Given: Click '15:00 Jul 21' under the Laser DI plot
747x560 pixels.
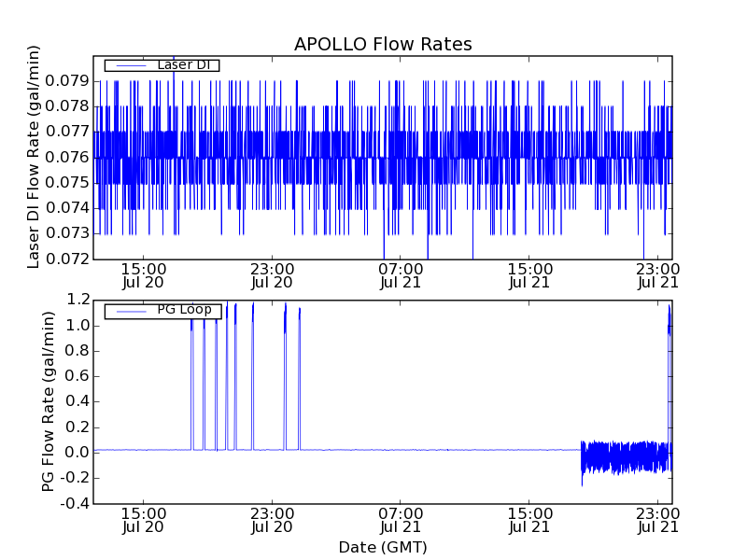Looking at the screenshot, I should point(529,275).
